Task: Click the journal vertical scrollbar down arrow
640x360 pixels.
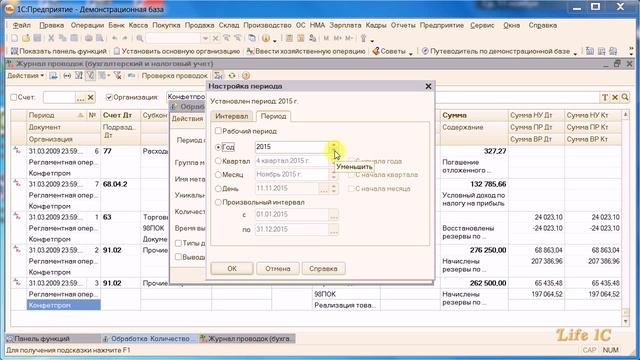Action: (626, 322)
